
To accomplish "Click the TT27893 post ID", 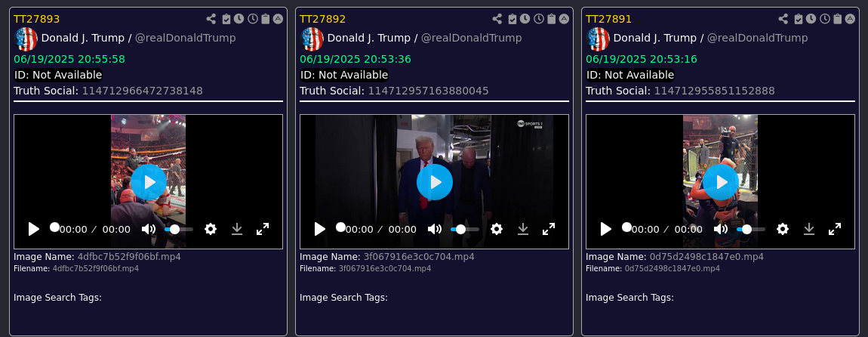I will coord(36,20).
